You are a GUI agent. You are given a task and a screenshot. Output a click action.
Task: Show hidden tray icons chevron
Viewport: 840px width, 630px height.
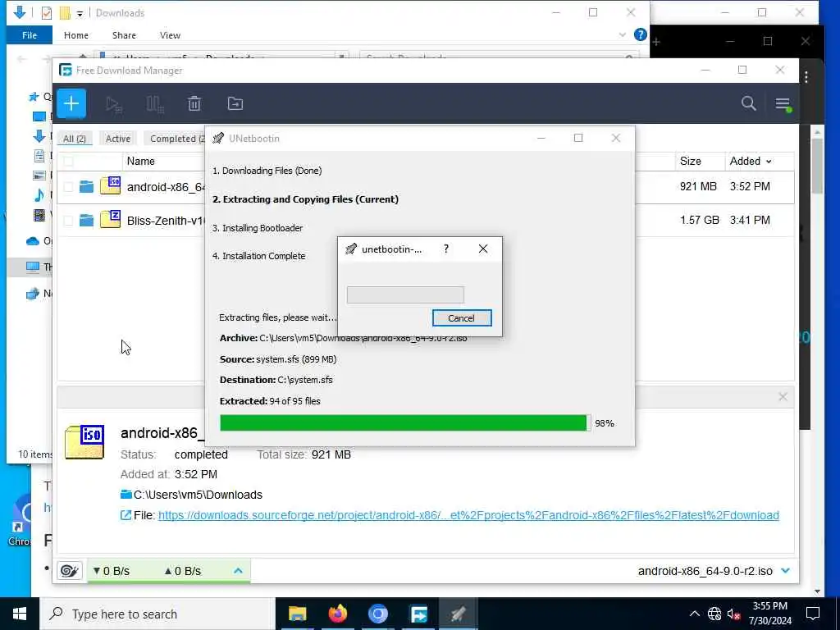tap(694, 614)
